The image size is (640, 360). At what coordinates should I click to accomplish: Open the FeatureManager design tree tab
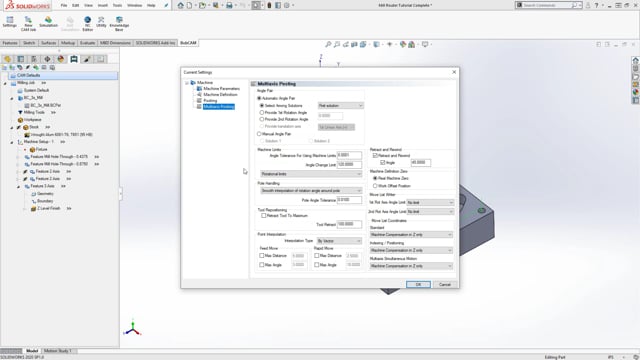7,59
